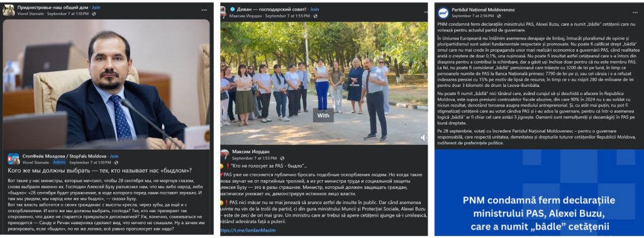This screenshot has width=644, height=238.
Task: Click the September 7 at 2:36 PM timestamp
Action: 474,16
